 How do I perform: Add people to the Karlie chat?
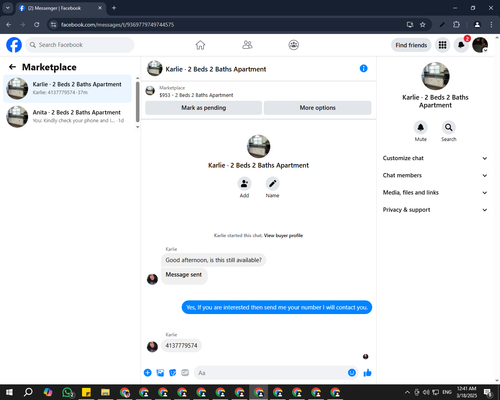tap(244, 184)
